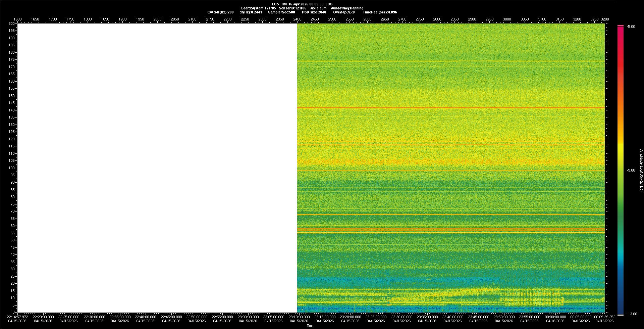644x329 pixels.
Task: Select the CoordSystem:121f05 header label
Action: point(258,8)
